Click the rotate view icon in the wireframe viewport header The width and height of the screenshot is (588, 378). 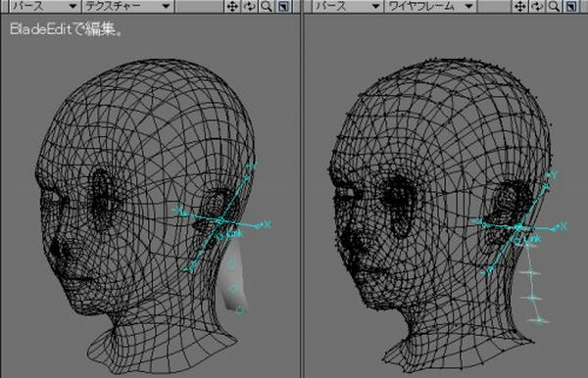tap(537, 7)
